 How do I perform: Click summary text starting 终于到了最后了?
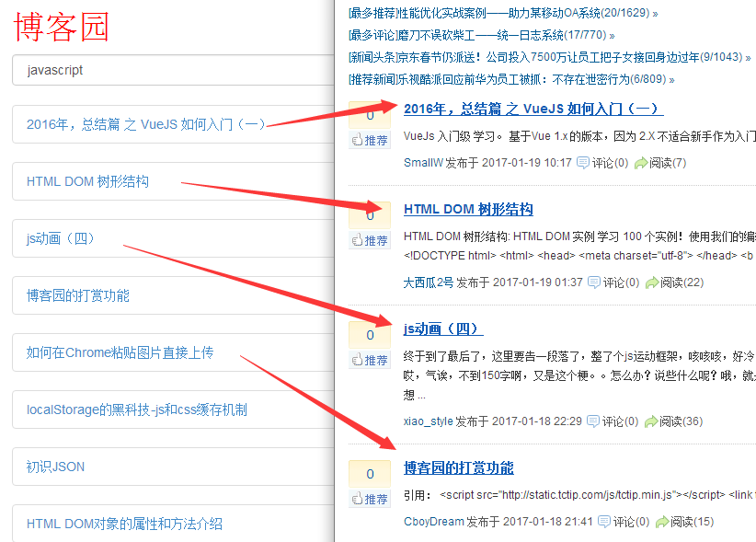pyautogui.click(x=579, y=356)
